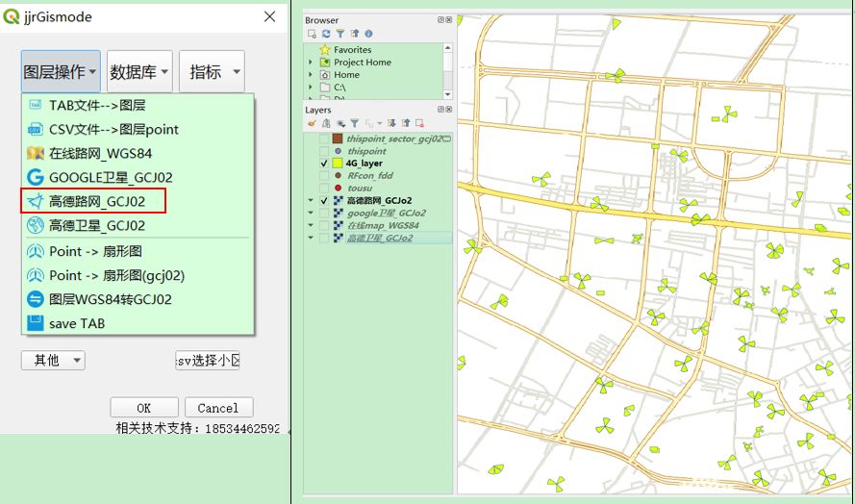Collapse all layers in Layers panel

tap(406, 123)
